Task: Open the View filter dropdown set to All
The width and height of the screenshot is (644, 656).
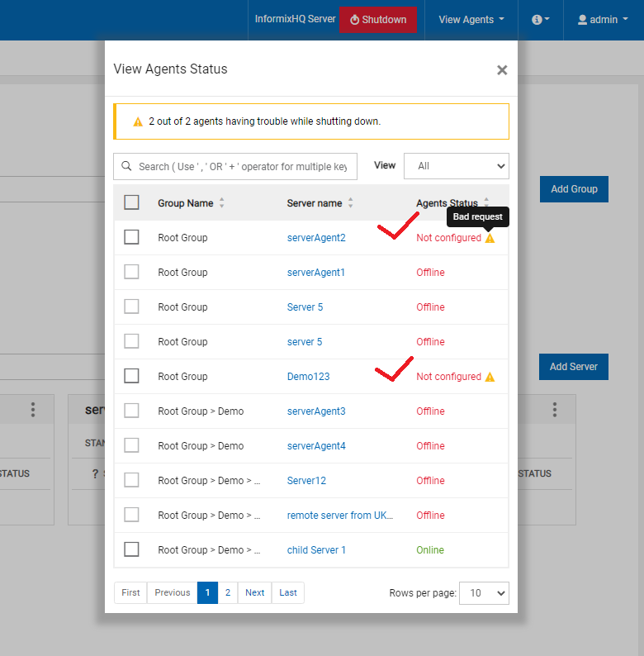Action: point(457,166)
